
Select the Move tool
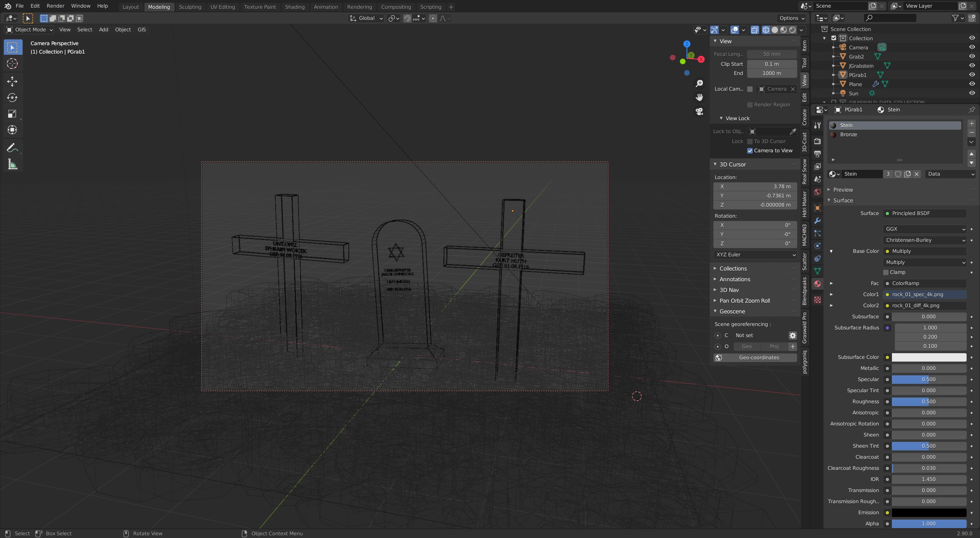[x=12, y=81]
